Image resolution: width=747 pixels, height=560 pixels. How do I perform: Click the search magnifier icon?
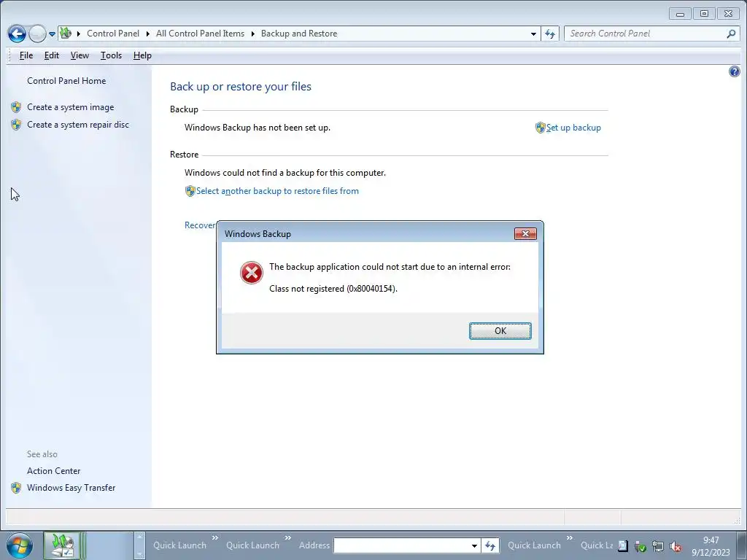pos(731,34)
